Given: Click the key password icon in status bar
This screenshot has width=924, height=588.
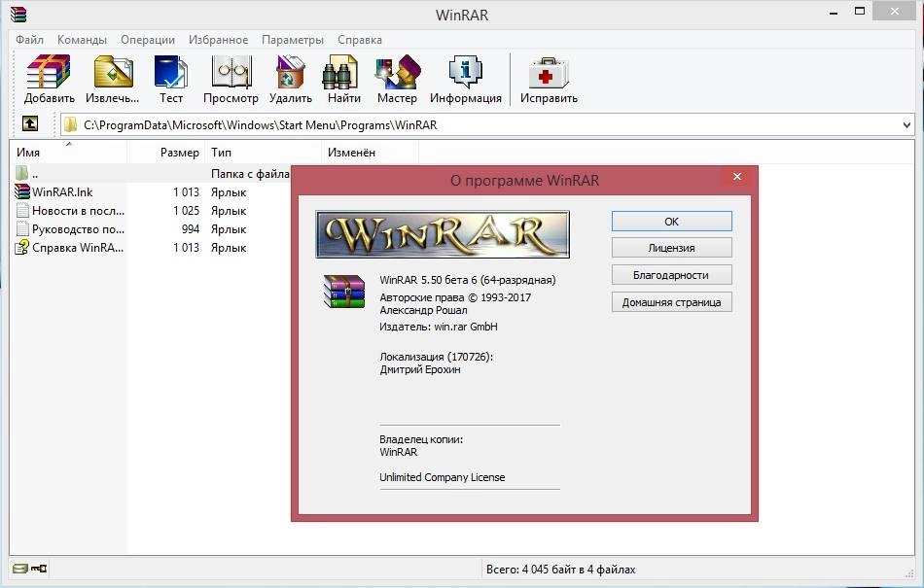Looking at the screenshot, I should (40, 569).
